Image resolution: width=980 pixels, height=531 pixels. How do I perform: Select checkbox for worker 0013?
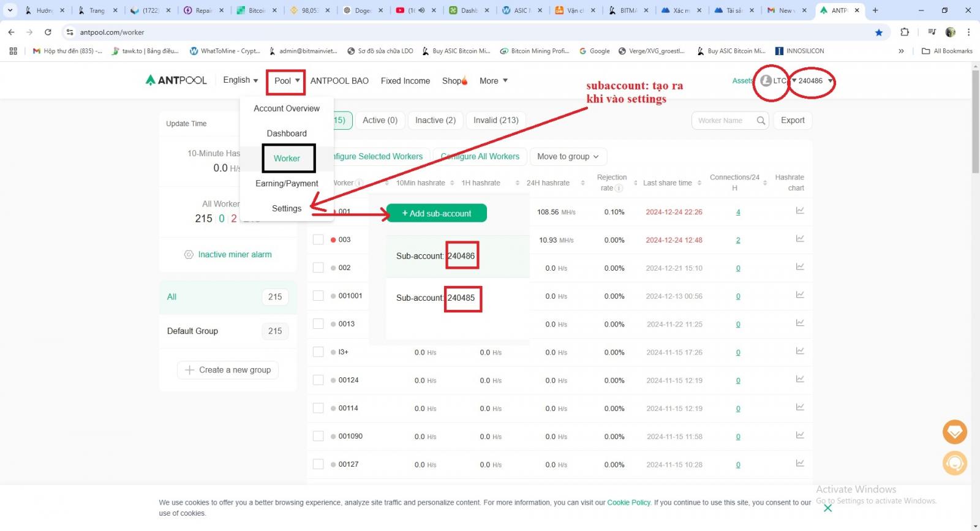pos(318,324)
